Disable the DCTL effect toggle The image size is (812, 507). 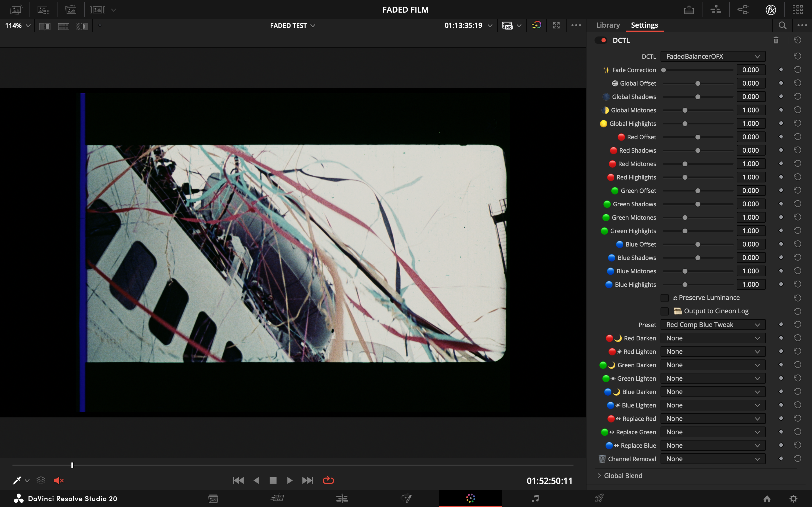pyautogui.click(x=601, y=40)
